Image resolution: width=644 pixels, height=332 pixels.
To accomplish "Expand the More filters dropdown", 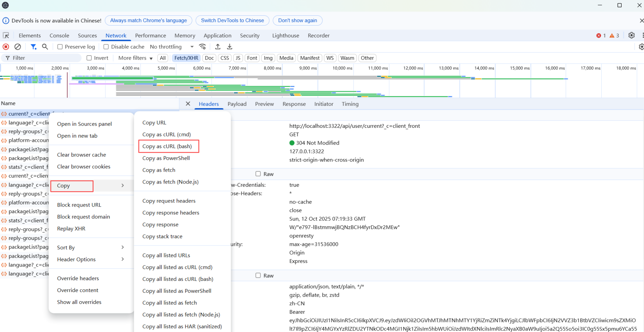I will [135, 58].
